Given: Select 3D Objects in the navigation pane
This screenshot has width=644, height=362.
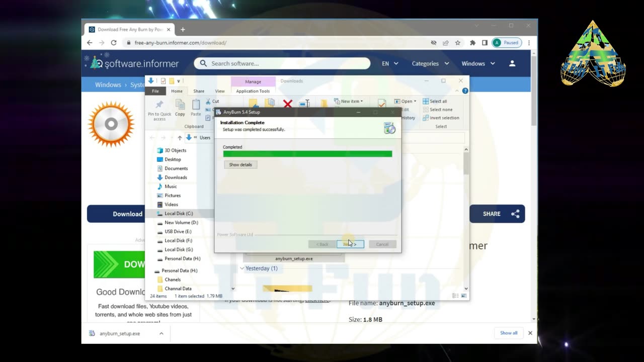Looking at the screenshot, I should 171,150.
